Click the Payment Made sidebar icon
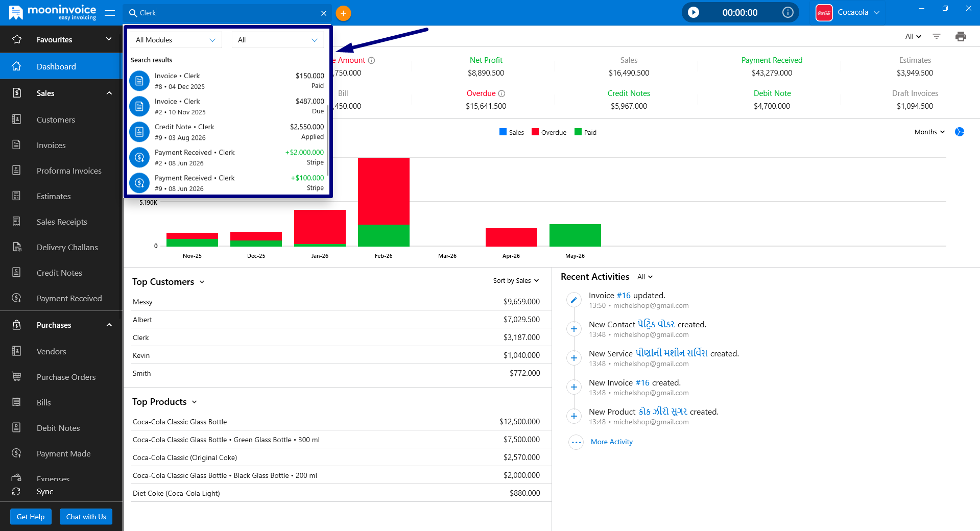 (x=16, y=453)
